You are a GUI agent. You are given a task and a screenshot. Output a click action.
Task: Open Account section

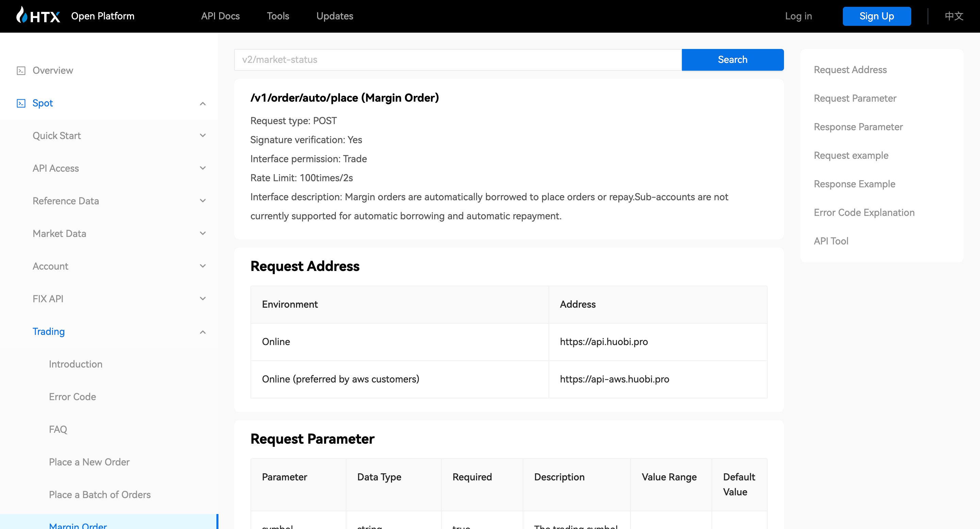(51, 267)
